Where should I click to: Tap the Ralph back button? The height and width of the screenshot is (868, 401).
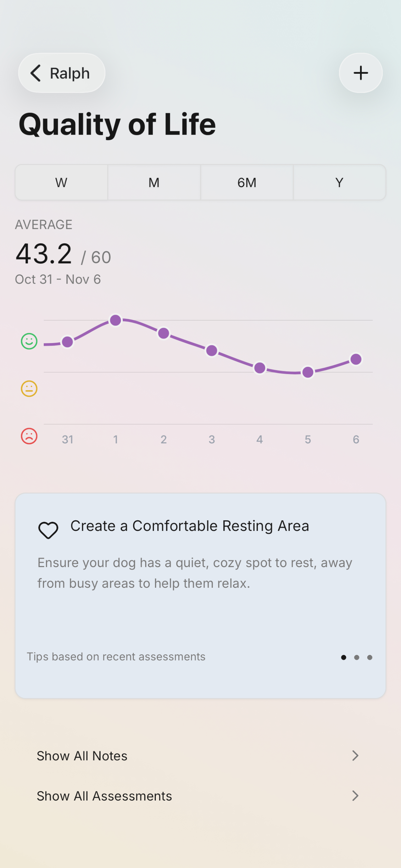[x=61, y=73]
